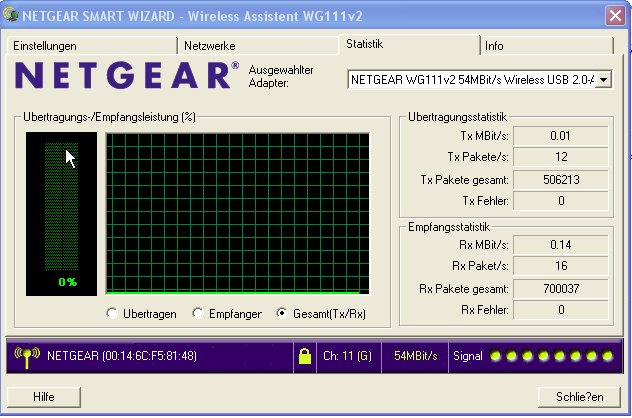Click the NETGEAR (00:14:6C:F5:81:48) network name
Image resolution: width=632 pixels, height=418 pixels.
[x=122, y=356]
